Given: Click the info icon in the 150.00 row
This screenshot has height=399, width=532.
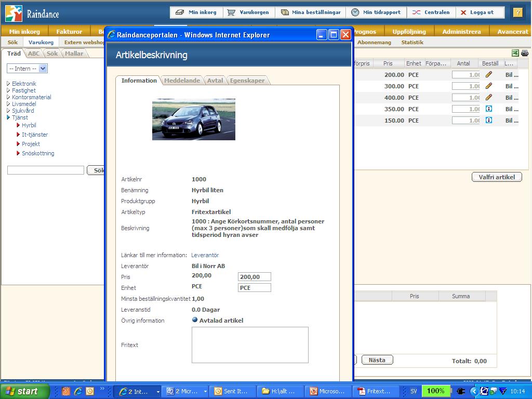Looking at the screenshot, I should [x=488, y=121].
